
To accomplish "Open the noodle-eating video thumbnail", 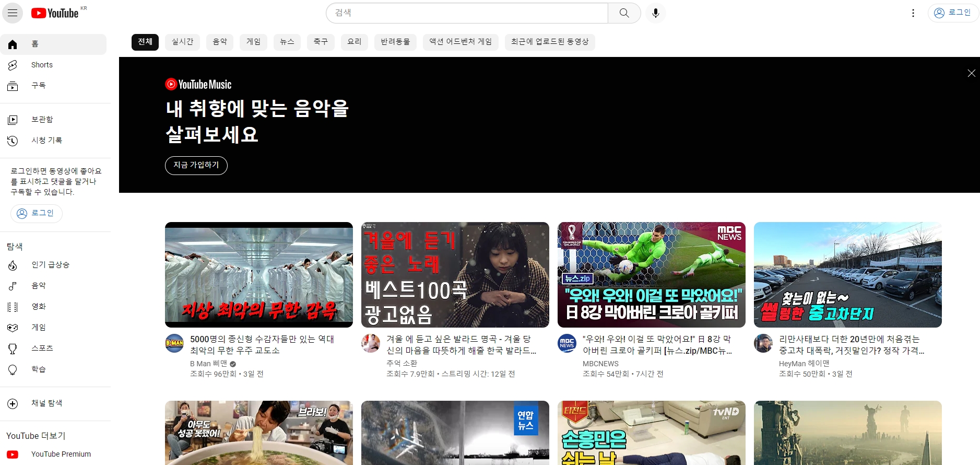I will coord(259,433).
